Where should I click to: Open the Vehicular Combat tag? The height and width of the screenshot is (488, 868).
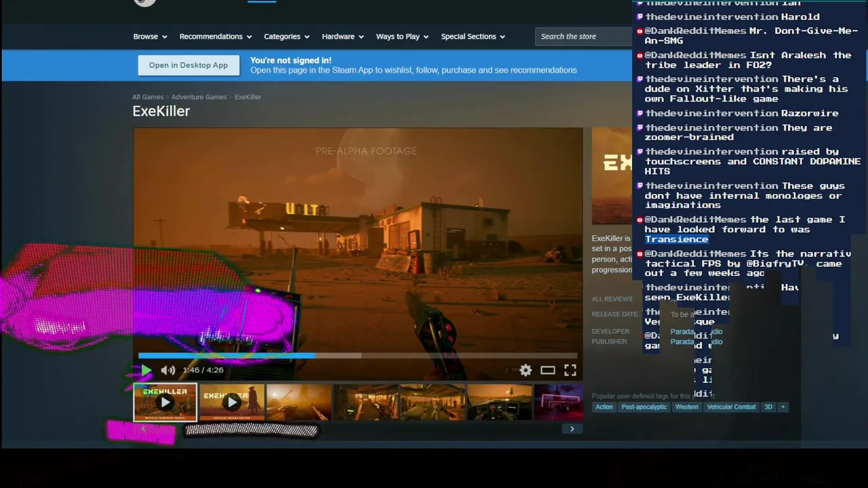pyautogui.click(x=731, y=407)
